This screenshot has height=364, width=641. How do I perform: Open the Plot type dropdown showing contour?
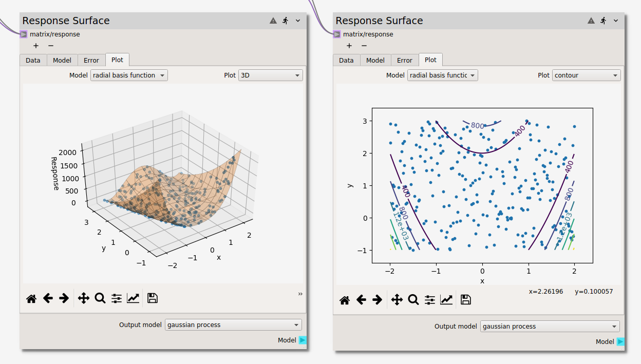click(586, 75)
